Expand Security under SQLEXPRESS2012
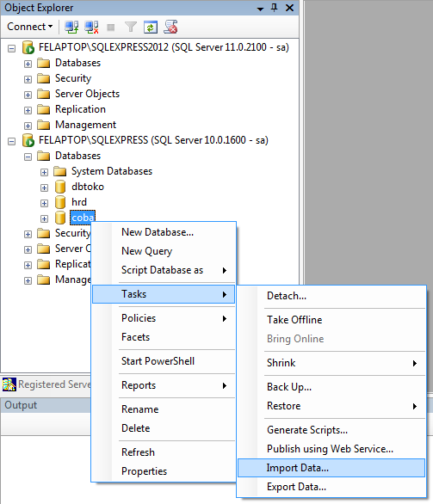The image size is (433, 504). point(28,79)
